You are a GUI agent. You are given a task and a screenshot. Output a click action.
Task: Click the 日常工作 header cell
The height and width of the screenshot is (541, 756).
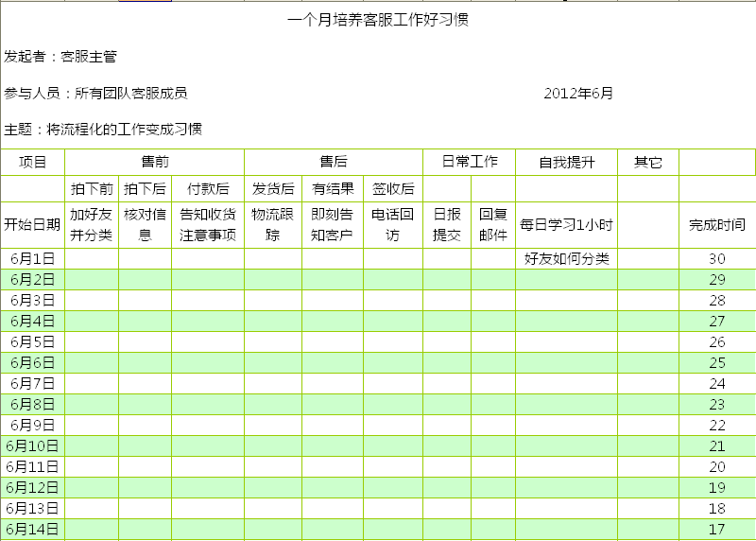coord(469,162)
